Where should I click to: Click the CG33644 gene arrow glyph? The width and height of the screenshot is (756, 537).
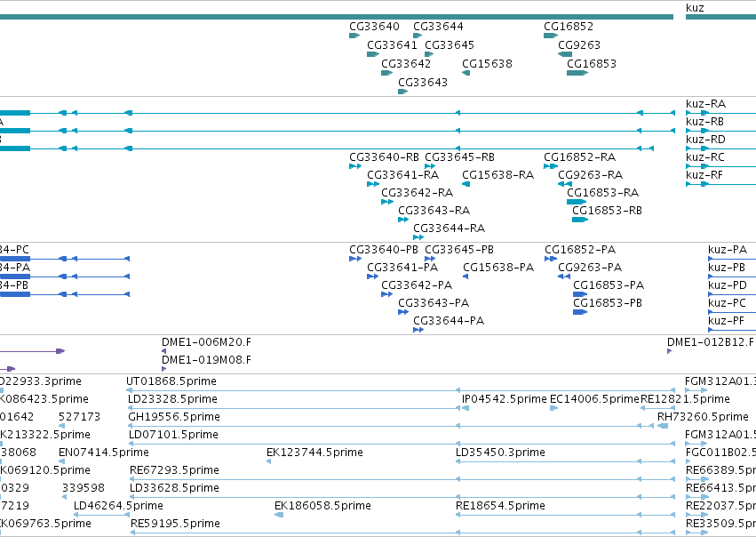pos(418,36)
